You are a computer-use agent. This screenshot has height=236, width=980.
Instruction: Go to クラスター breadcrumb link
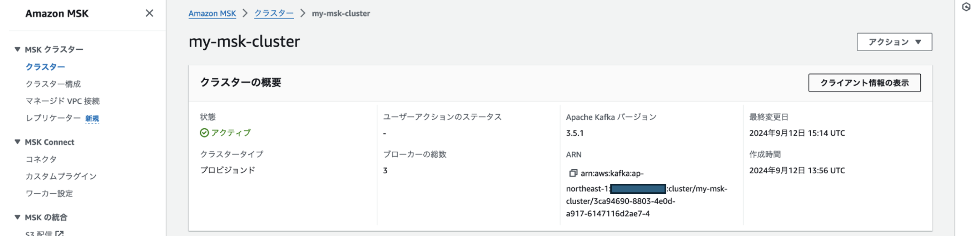(274, 13)
